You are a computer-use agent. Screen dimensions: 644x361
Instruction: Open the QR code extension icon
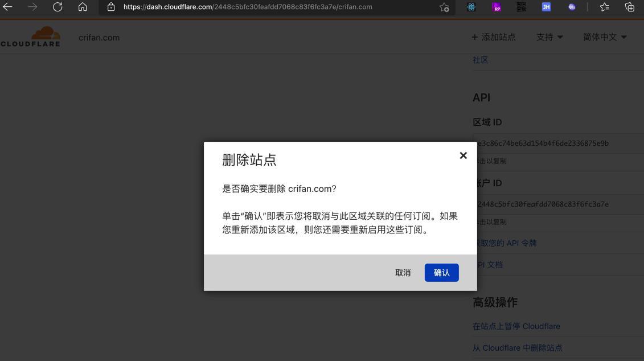click(521, 7)
